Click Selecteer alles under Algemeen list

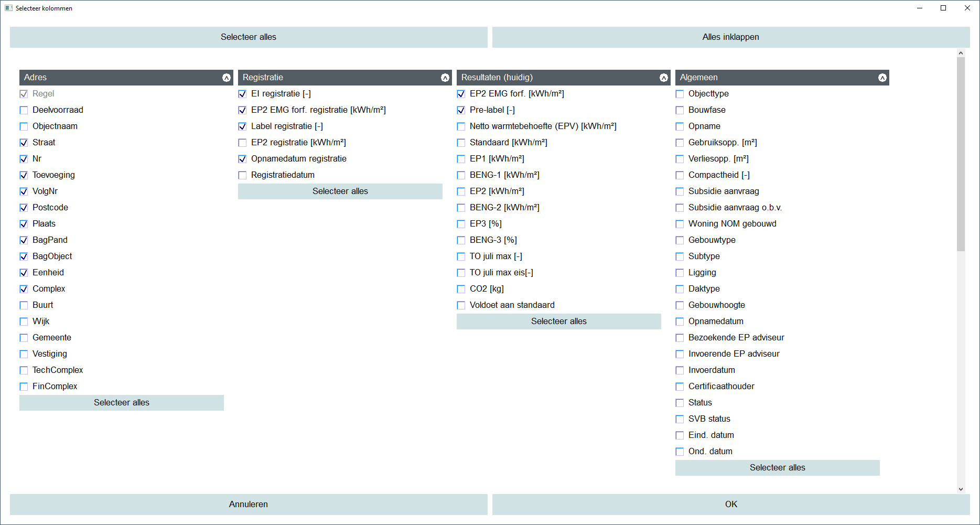click(778, 468)
